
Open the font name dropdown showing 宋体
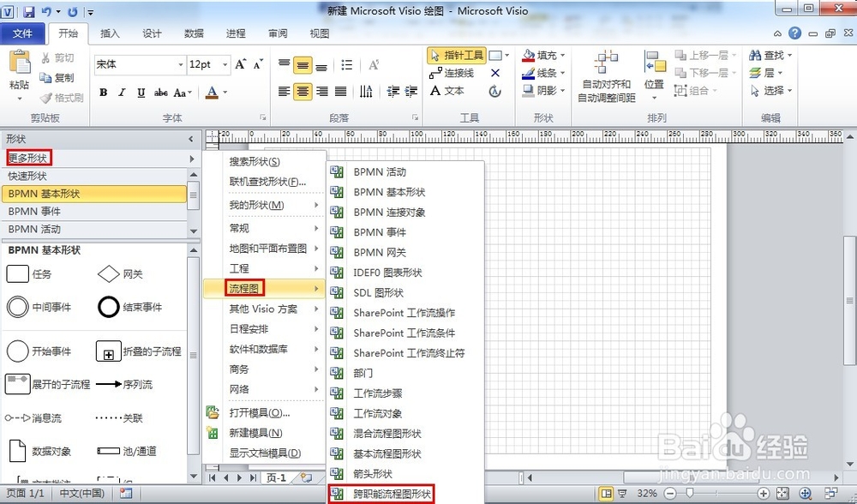[x=180, y=64]
